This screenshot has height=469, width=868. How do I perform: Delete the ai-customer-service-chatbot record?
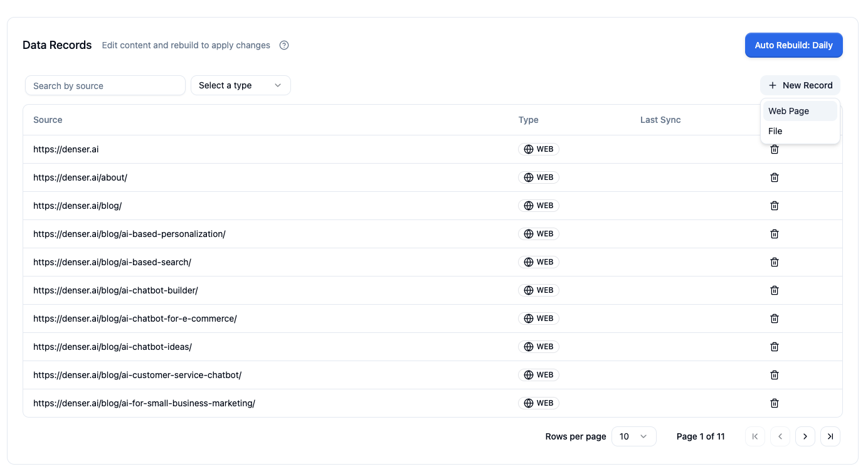(x=775, y=375)
